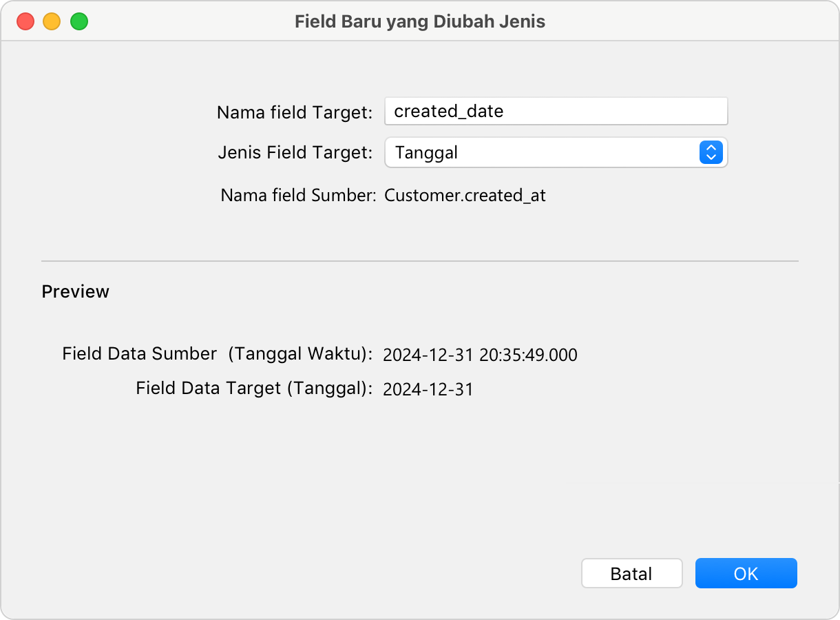Click the green maximize window button
840x620 pixels.
pos(79,21)
